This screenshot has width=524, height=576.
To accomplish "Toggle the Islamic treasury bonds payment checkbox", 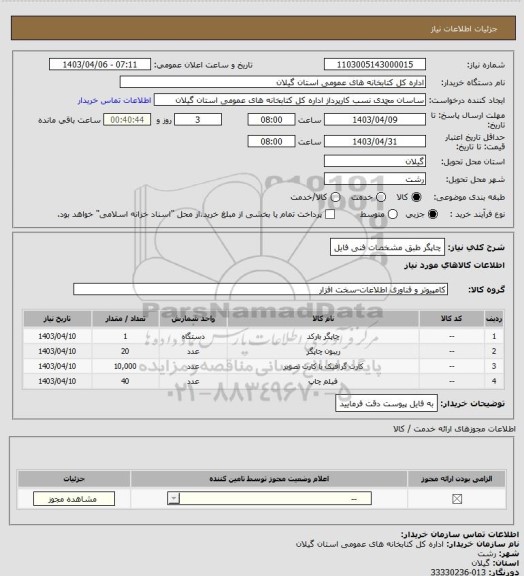I will [x=330, y=214].
